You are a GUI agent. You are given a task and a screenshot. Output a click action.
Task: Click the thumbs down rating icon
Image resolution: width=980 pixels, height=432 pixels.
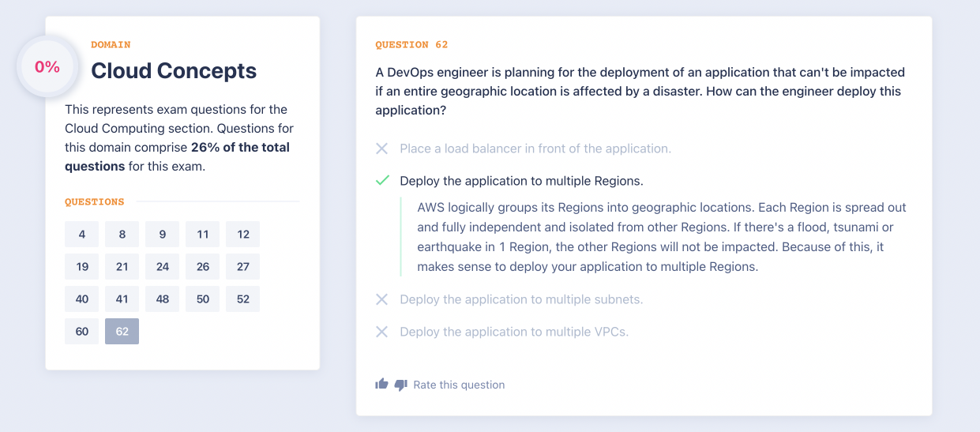[400, 385]
